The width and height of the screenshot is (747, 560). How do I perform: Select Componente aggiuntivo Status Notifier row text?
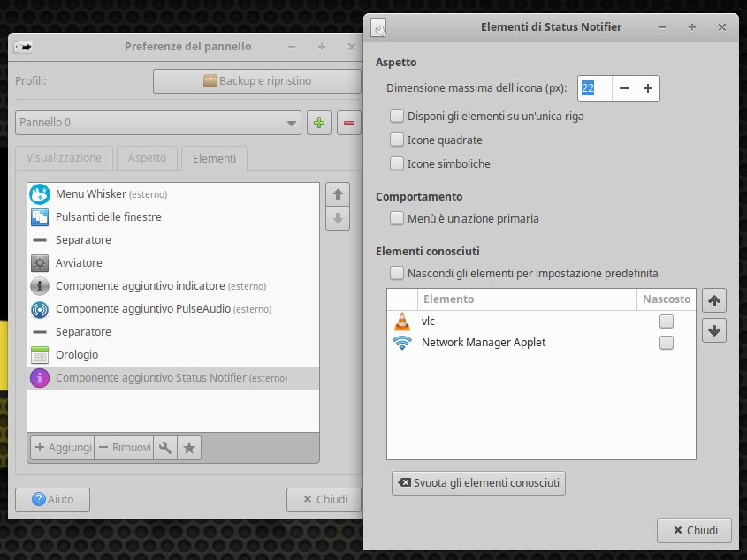click(172, 378)
